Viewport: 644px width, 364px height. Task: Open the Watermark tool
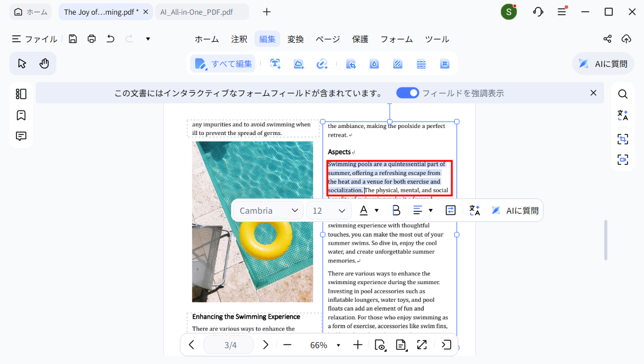pyautogui.click(x=374, y=63)
